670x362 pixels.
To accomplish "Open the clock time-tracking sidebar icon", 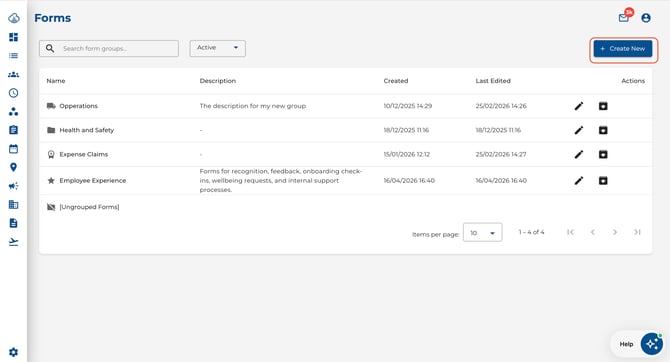I will (x=13, y=93).
